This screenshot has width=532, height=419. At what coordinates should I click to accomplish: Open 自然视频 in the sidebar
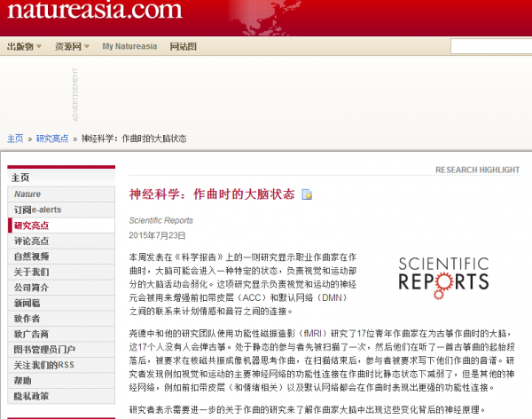click(x=61, y=257)
